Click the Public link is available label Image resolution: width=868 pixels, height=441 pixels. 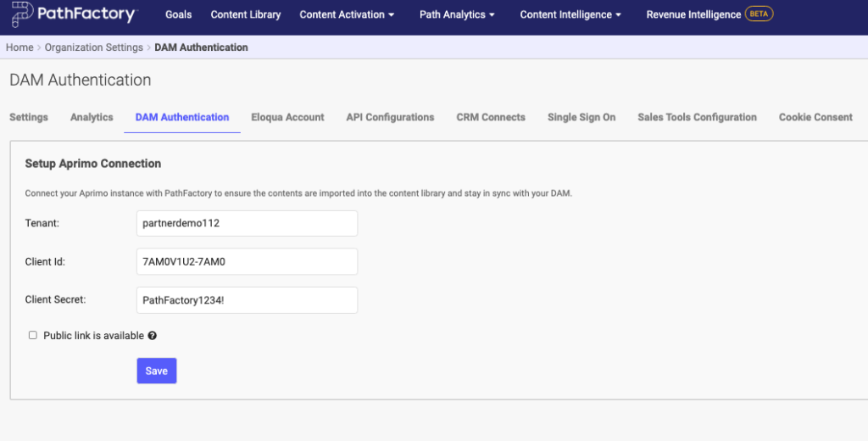click(93, 335)
